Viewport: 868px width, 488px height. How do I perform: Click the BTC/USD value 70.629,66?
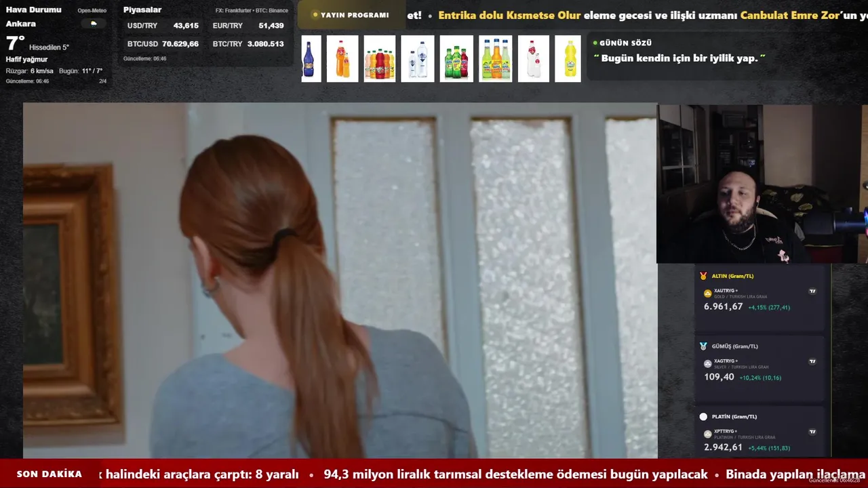(180, 44)
